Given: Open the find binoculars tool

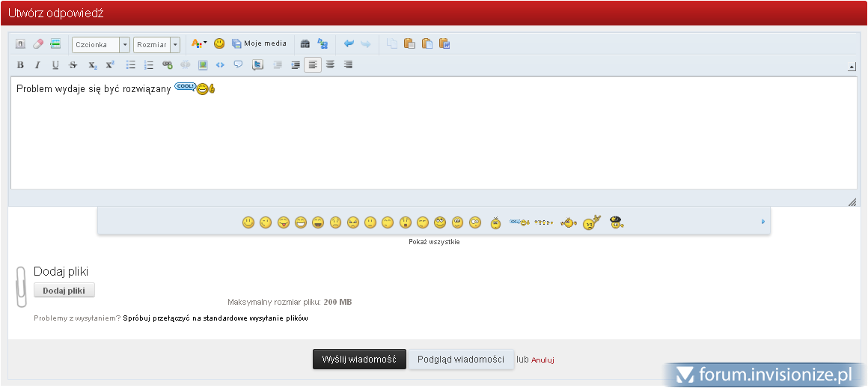Looking at the screenshot, I should point(305,44).
